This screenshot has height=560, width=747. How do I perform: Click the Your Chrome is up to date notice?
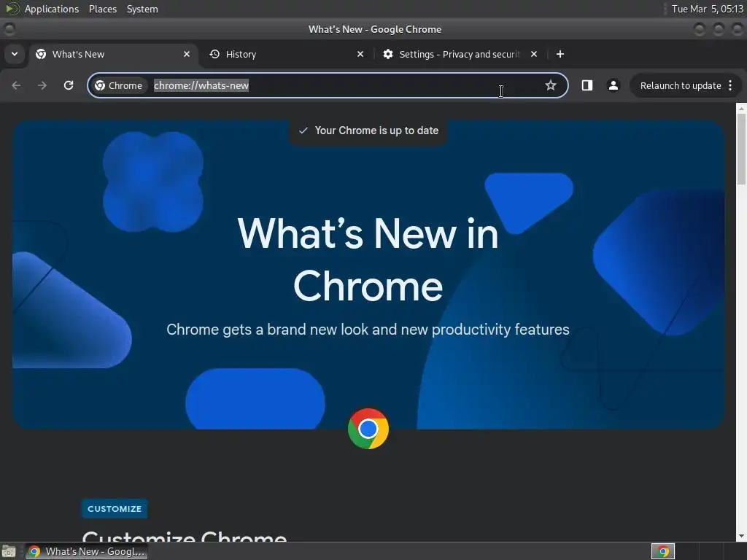368,131
